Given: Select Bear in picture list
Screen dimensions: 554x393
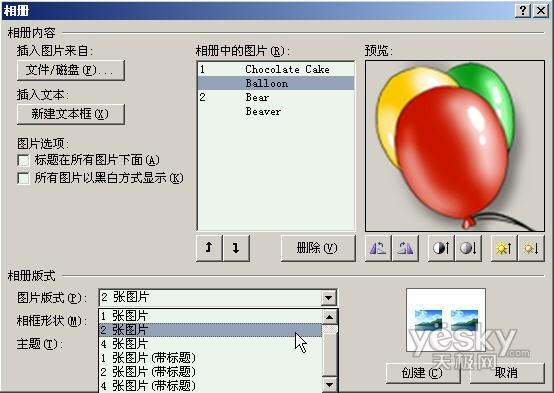Looking at the screenshot, I should tap(276, 97).
